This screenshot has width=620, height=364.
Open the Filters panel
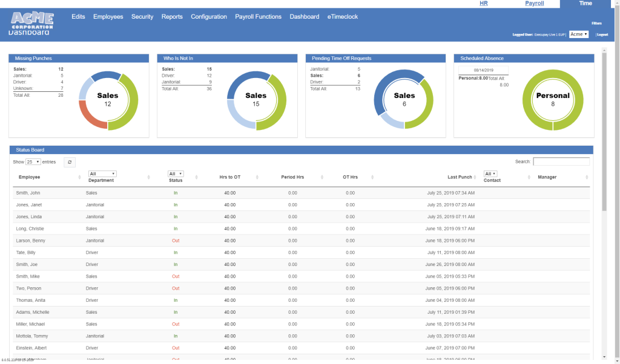point(597,23)
